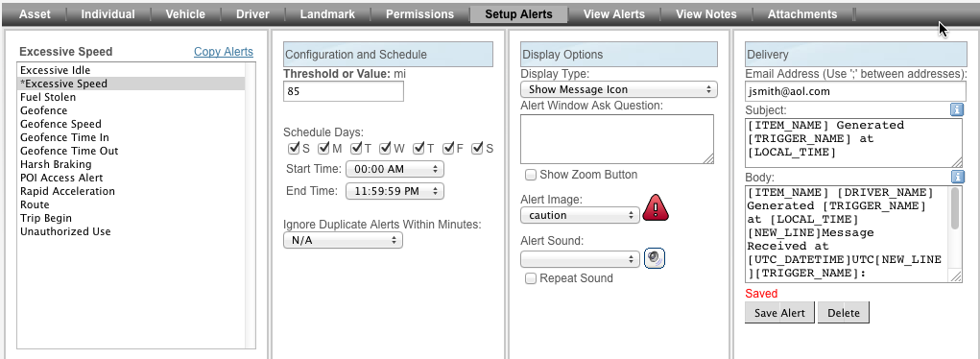Switch to the View Alerts tab
The image size is (980, 359).
(613, 13)
